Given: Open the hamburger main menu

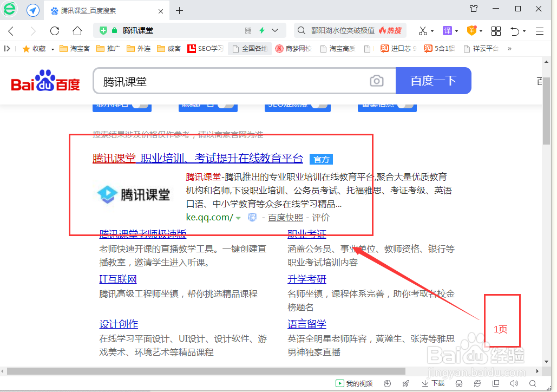Looking at the screenshot, I should coord(540,31).
